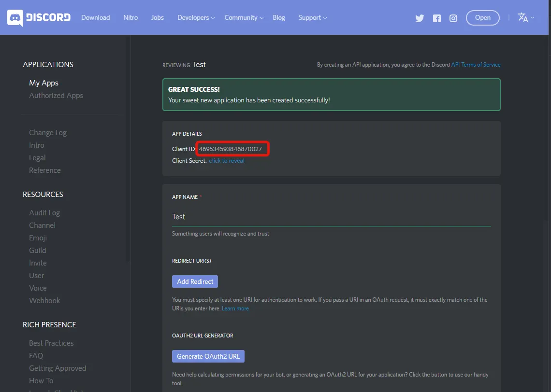Open the language selector icon
551x392 pixels.
[x=526, y=17]
